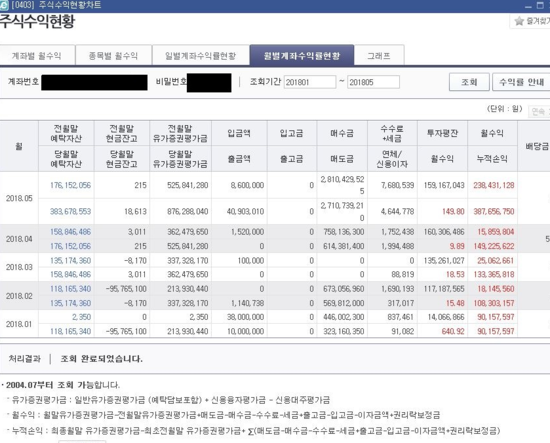Click the 누적손익 column header
This screenshot has width=550, height=443.
click(x=492, y=159)
